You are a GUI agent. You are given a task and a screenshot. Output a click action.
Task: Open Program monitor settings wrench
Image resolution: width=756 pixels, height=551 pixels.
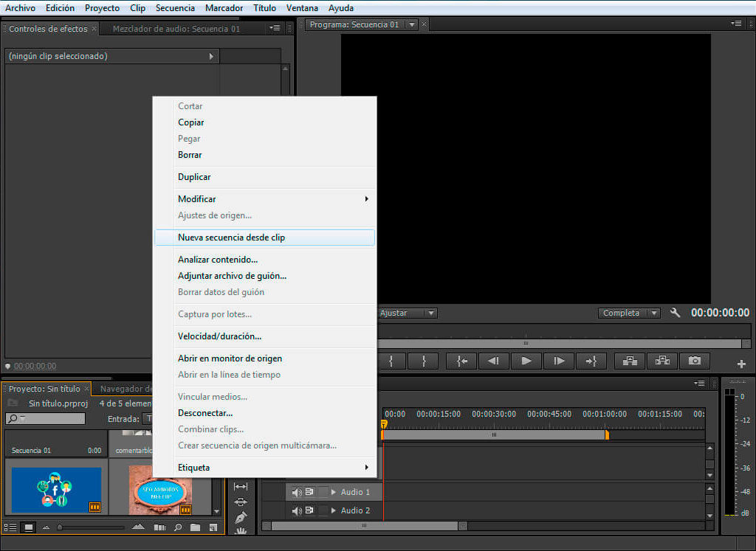pyautogui.click(x=675, y=313)
